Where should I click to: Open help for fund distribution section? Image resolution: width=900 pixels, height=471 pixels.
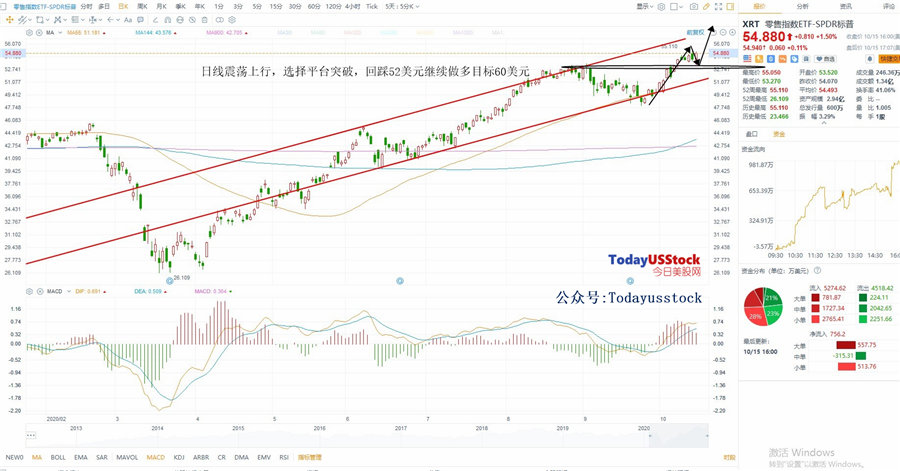[817, 271]
